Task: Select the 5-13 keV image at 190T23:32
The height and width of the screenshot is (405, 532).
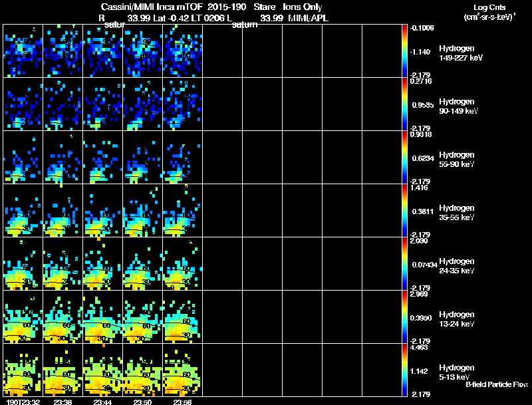Action: 23,370
